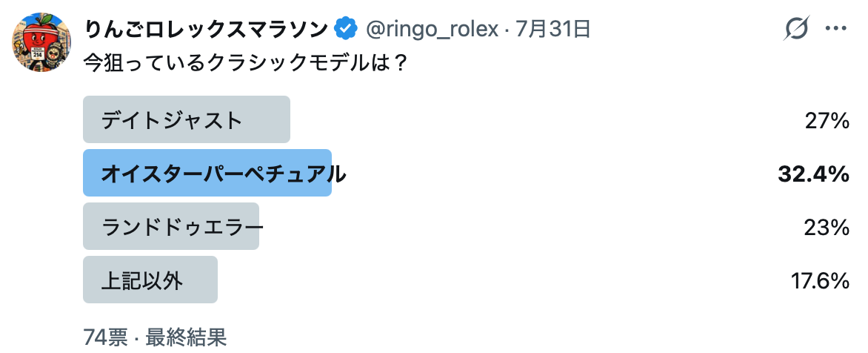Image resolution: width=868 pixels, height=353 pixels.
Task: Click the blue verified badge icon
Action: pos(347,30)
